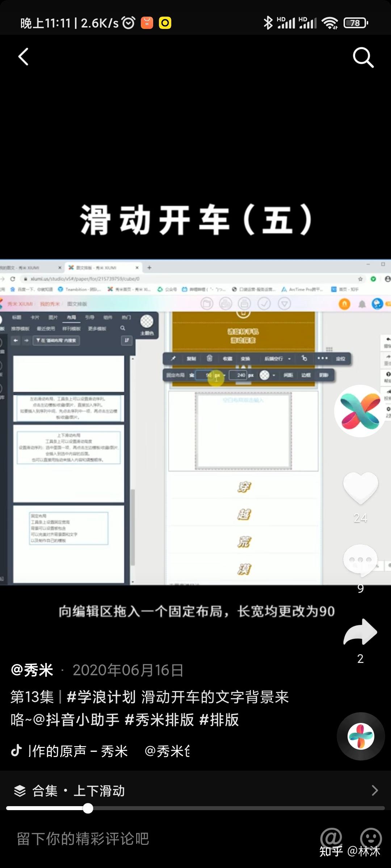Viewport: 391px width, 868px height.
Task: In the video, click the template search magnifier
Action: pyautogui.click(x=123, y=328)
